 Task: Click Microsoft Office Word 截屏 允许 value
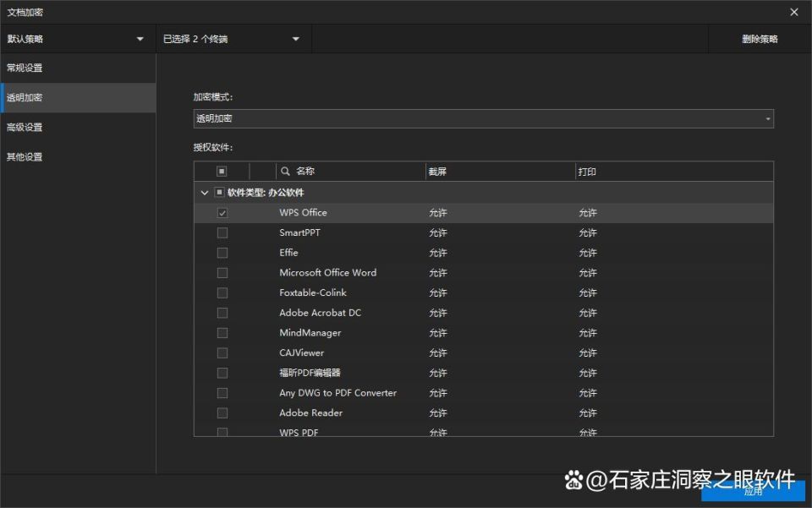point(437,273)
